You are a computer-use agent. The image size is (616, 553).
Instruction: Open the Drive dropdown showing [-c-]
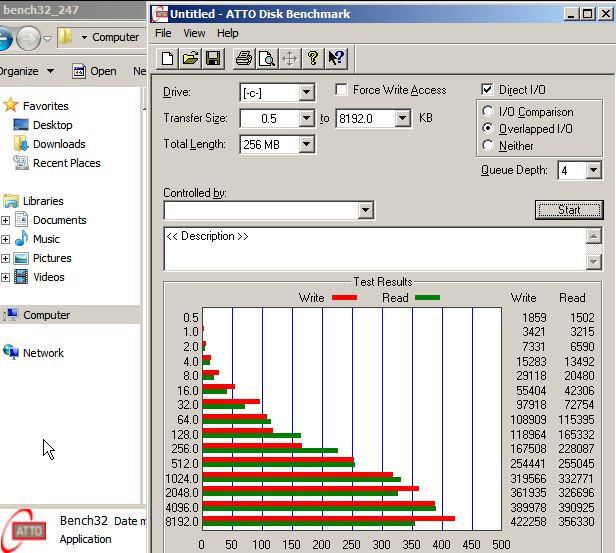point(306,93)
